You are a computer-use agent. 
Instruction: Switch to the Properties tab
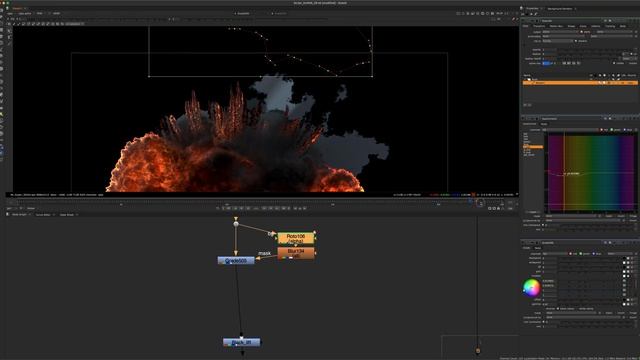coord(532,8)
